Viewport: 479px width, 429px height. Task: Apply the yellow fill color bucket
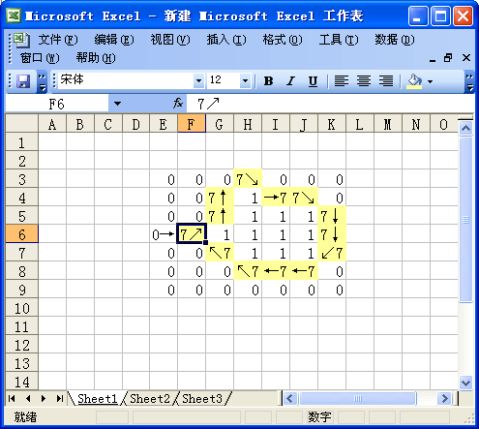coord(414,81)
